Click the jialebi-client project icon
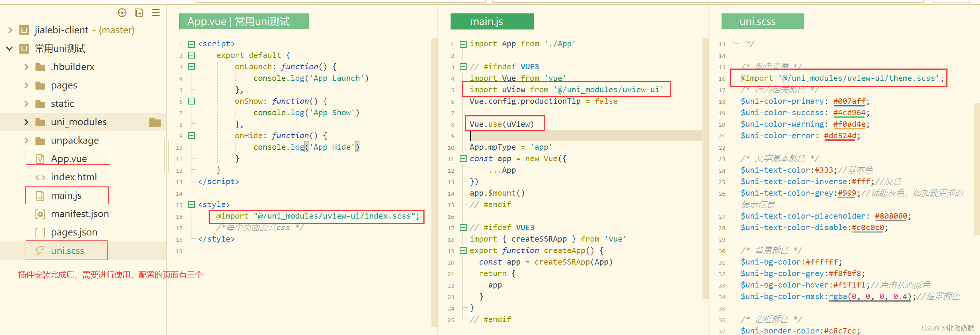The width and height of the screenshot is (980, 335). coord(24,30)
